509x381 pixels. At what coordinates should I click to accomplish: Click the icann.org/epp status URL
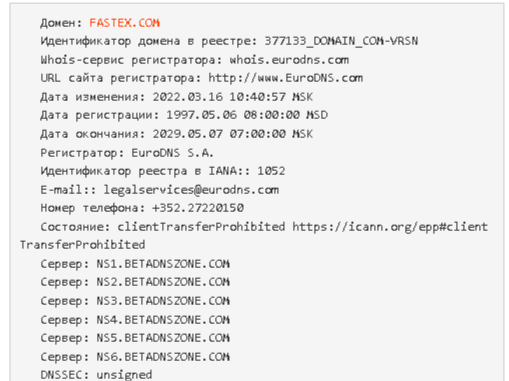tap(390, 227)
